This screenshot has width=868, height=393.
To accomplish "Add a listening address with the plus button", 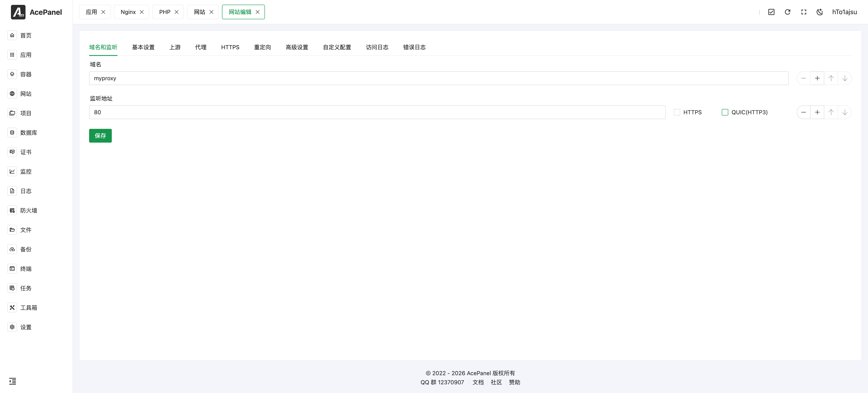I will click(x=817, y=112).
